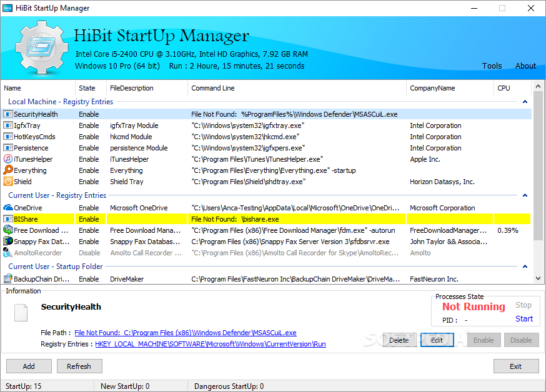Collapse Current User Registry Entries group

(x=525, y=195)
